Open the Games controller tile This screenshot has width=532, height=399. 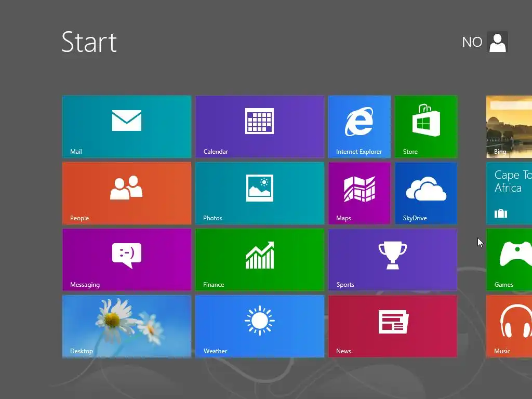[x=509, y=260]
